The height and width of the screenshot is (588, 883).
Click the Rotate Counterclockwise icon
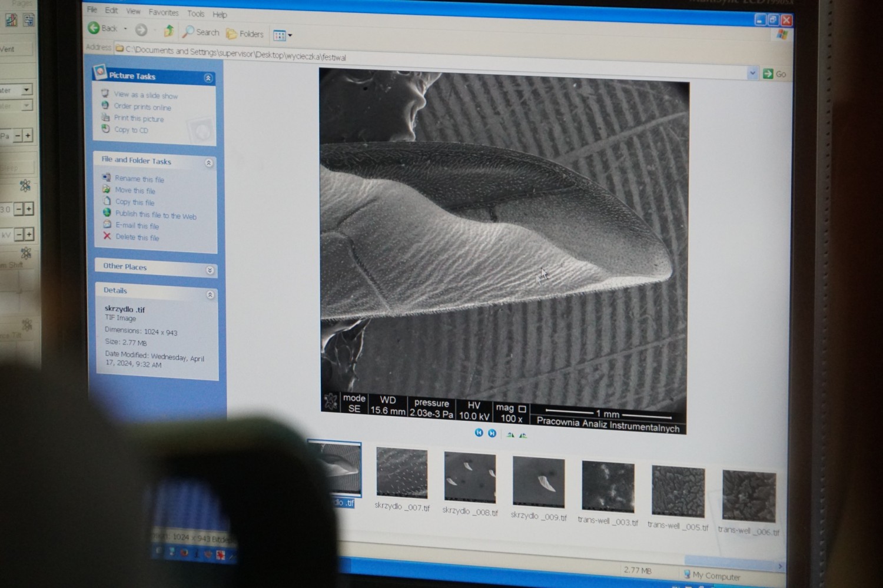pos(523,436)
